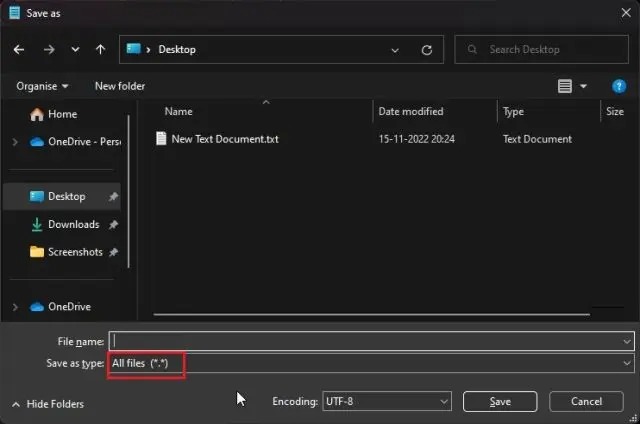Expand the lower OneDrive tree node
This screenshot has width=640, height=424.
click(x=15, y=307)
